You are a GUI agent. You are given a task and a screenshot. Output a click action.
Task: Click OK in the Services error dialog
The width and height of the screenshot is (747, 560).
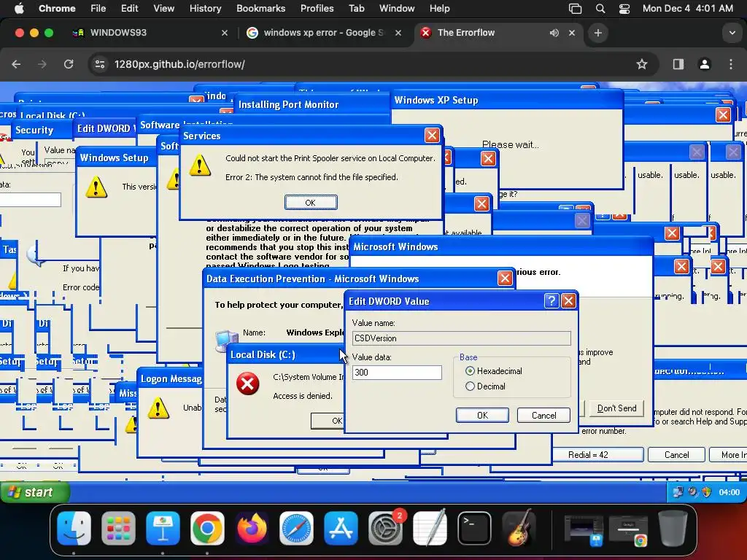click(x=311, y=203)
